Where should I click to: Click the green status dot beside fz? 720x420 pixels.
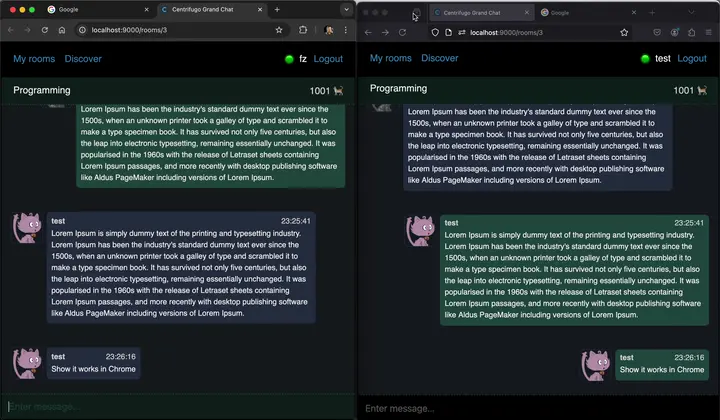tap(289, 59)
